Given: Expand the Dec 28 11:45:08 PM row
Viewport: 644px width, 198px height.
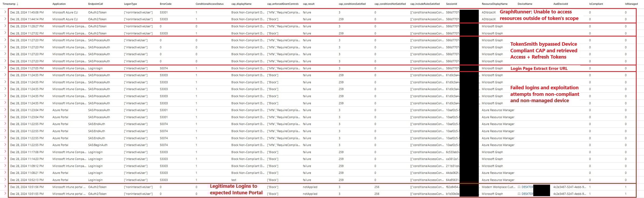Looking at the screenshot, I should click(x=5, y=12).
